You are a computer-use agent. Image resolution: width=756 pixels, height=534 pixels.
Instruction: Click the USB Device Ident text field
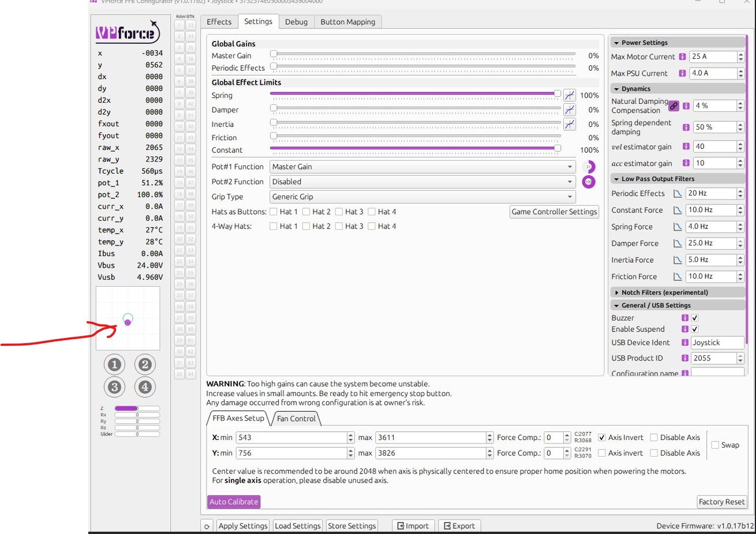point(716,343)
